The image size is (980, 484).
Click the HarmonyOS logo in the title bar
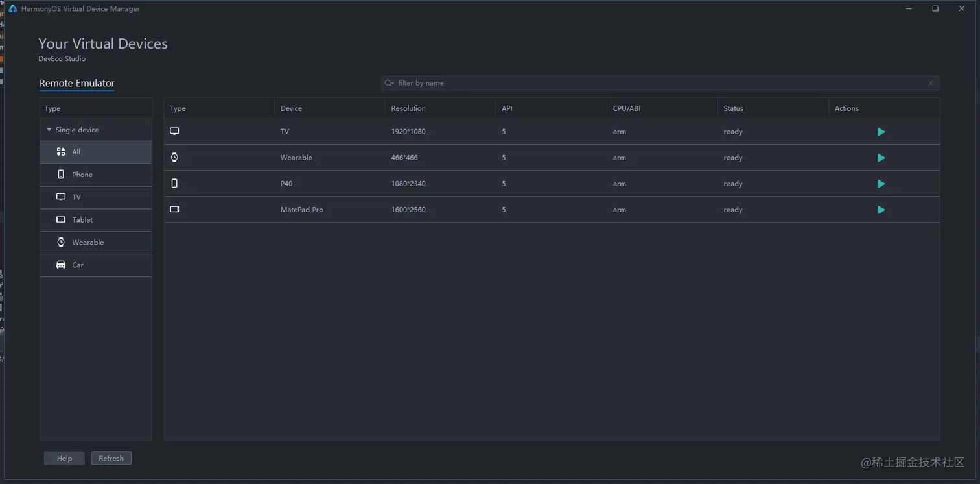(12, 8)
